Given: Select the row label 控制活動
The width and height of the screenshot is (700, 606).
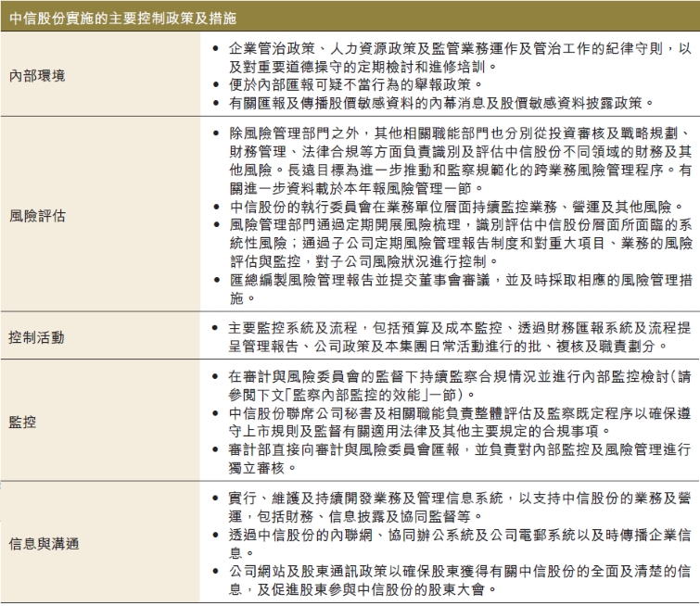Looking at the screenshot, I should 36,337.
